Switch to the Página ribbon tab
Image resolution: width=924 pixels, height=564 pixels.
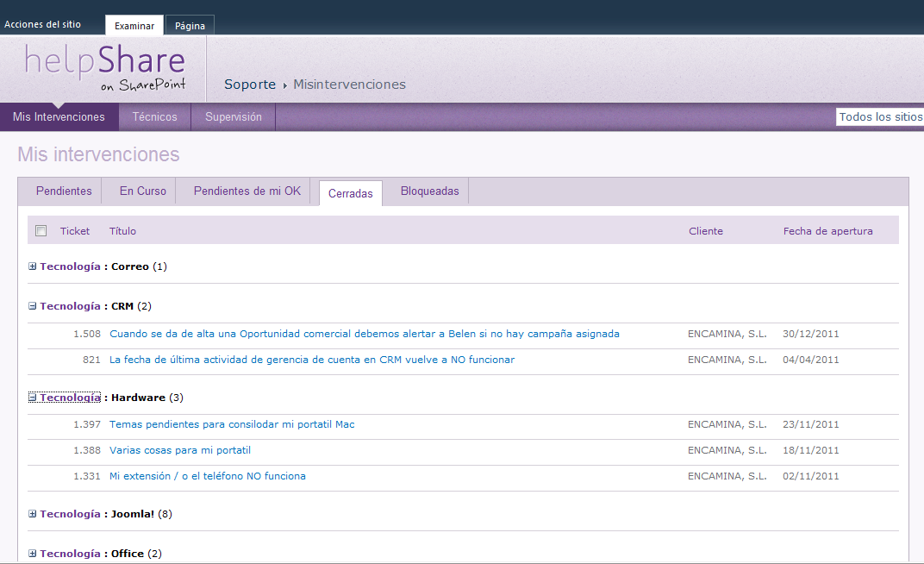pos(189,26)
